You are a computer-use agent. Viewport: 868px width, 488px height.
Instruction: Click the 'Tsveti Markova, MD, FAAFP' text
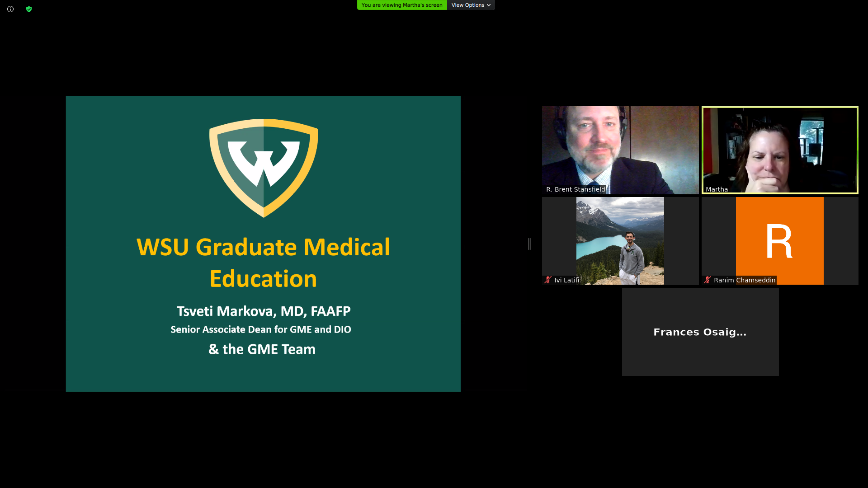click(264, 311)
